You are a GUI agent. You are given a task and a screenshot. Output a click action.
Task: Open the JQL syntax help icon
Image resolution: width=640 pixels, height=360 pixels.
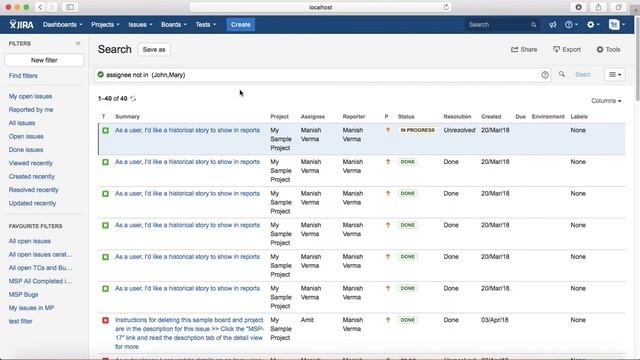(x=545, y=75)
